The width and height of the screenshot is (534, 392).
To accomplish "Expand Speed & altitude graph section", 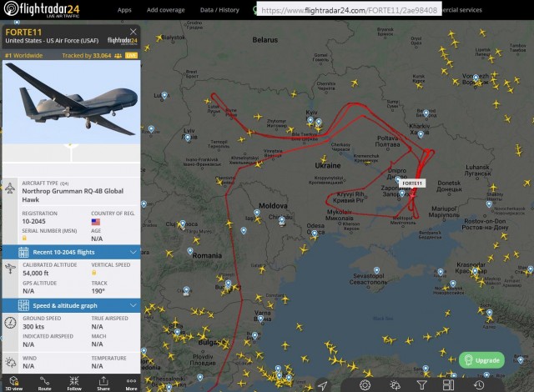I will pyautogui.click(x=71, y=305).
